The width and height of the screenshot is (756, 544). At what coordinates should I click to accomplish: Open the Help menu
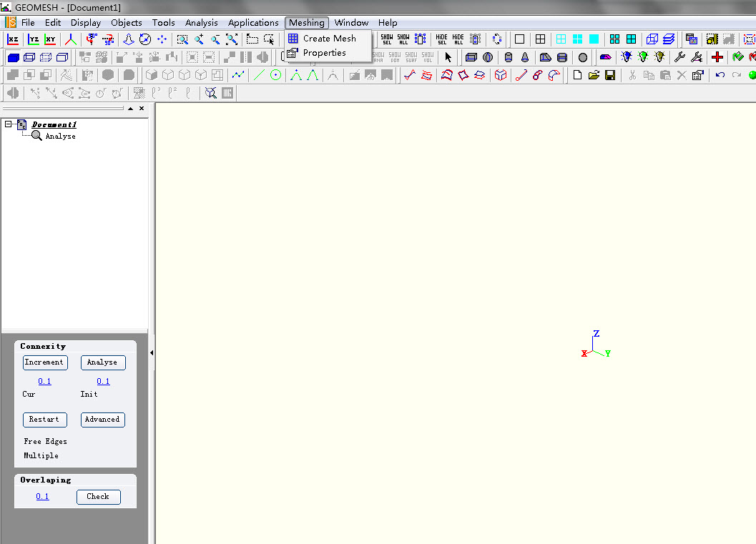(388, 23)
